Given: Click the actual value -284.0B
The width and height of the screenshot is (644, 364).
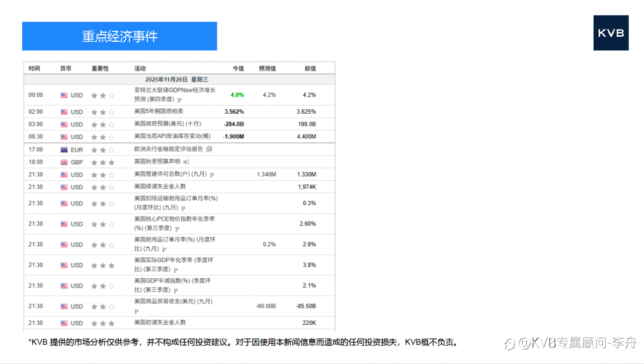Looking at the screenshot, I should coord(233,124).
